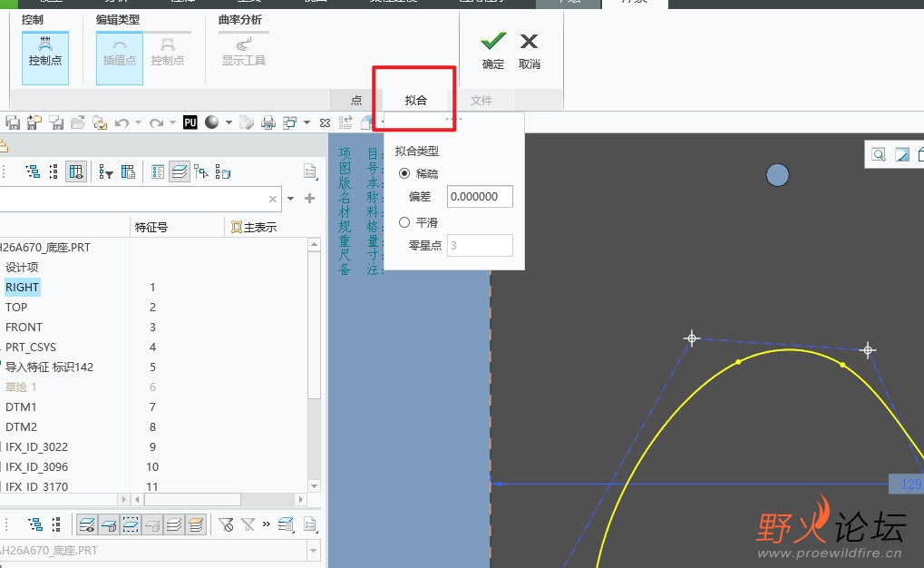The width and height of the screenshot is (924, 568).
Task: Click the Zoom magnifier icon in graphics toolbar
Action: (x=879, y=154)
